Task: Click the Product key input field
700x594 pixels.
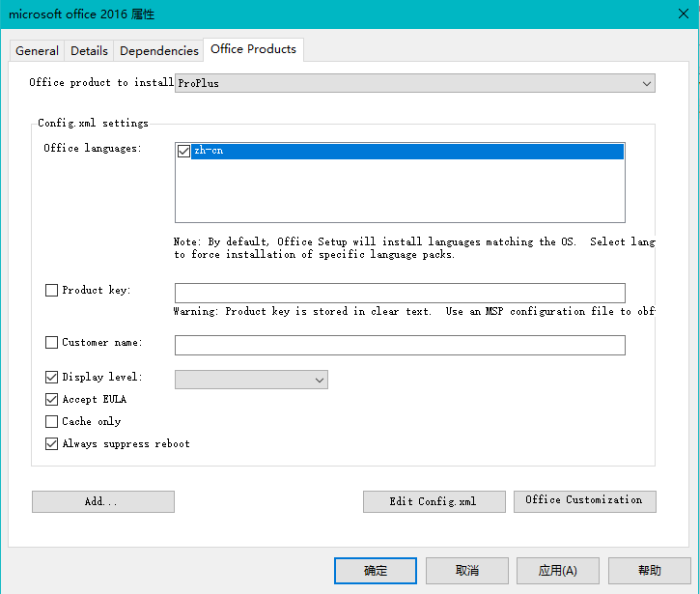Action: [x=400, y=293]
